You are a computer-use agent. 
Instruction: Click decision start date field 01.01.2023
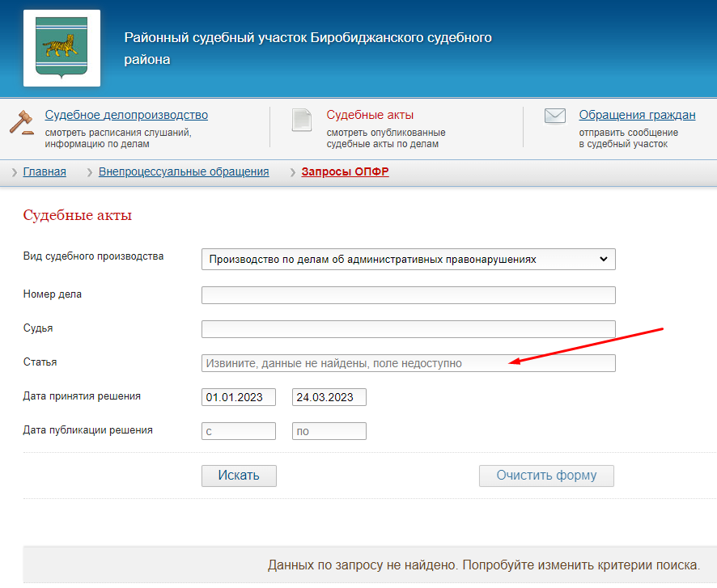(239, 397)
